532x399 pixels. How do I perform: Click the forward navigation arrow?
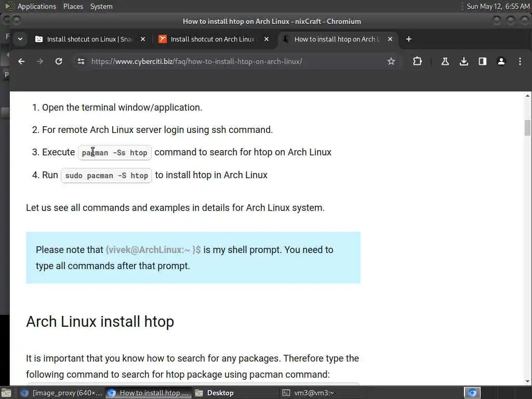pos(39,61)
